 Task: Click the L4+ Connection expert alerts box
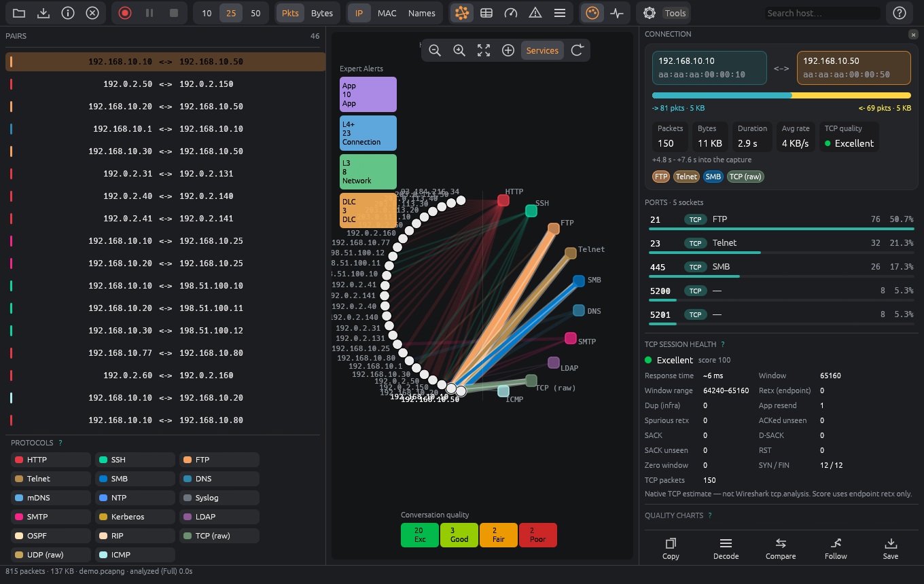click(x=368, y=132)
